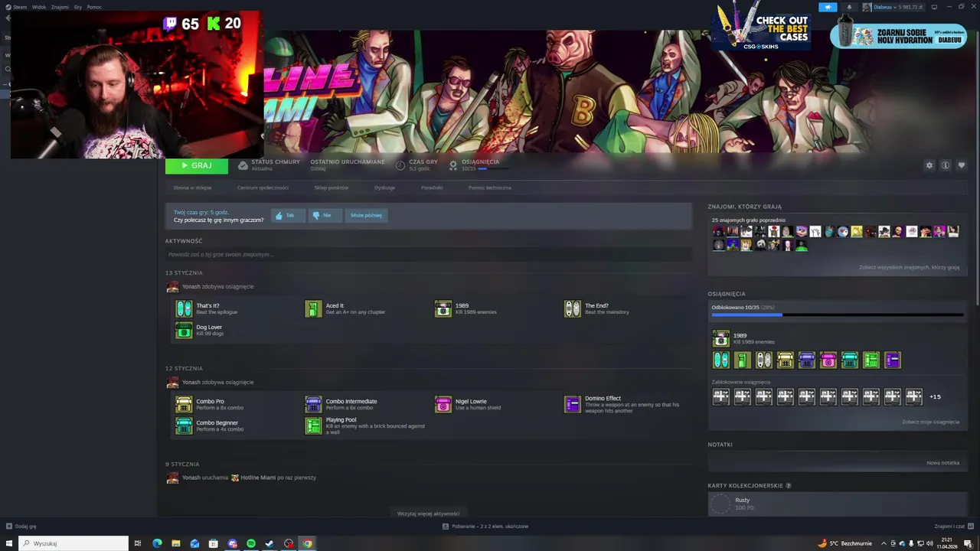The width and height of the screenshot is (980, 551).
Task: Click Zobacz wszystkich znajomych, którzy grają link
Action: tap(909, 267)
